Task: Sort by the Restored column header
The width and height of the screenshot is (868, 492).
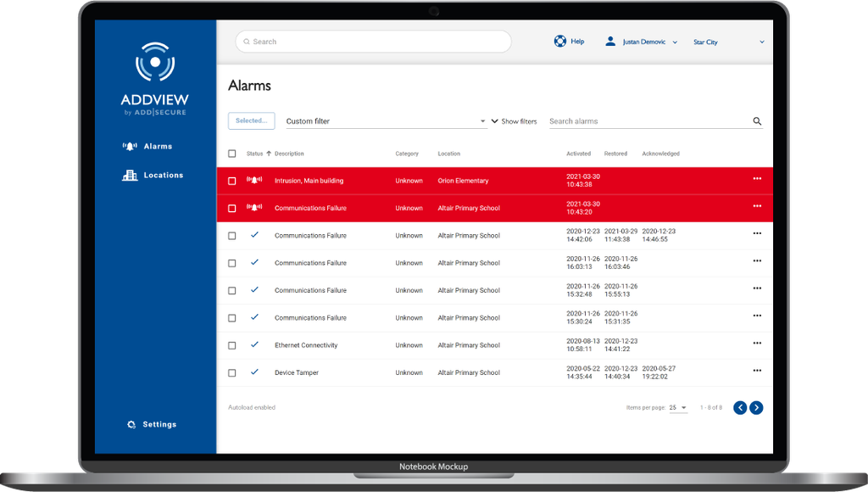Action: [615, 154]
